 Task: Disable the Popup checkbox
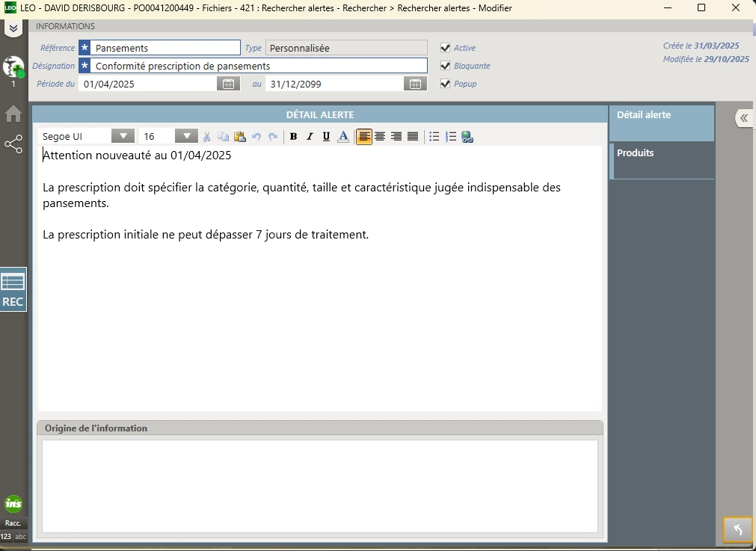tap(446, 84)
